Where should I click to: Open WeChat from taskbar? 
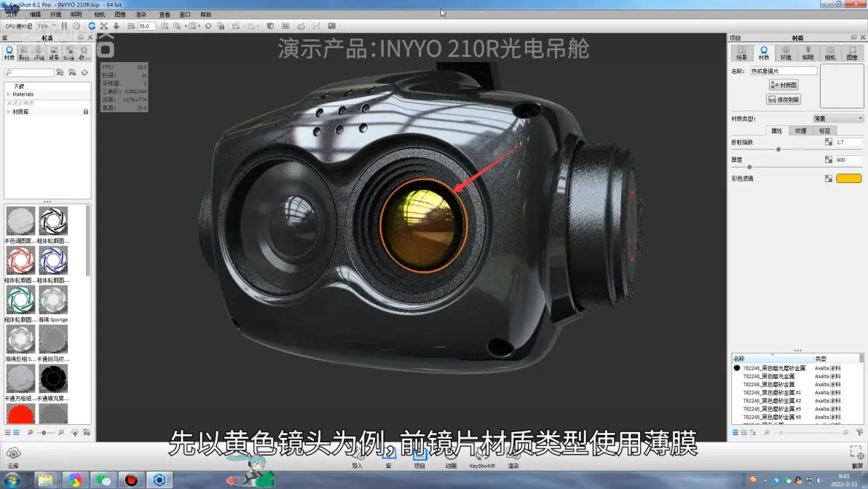pyautogui.click(x=103, y=480)
